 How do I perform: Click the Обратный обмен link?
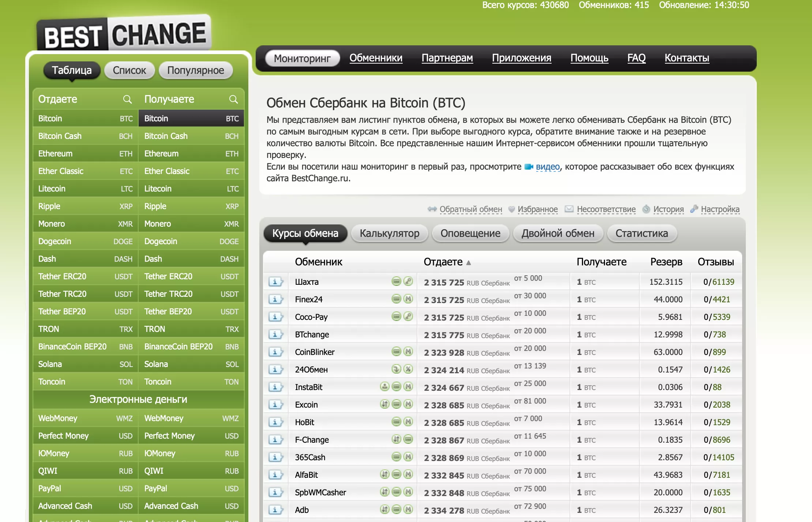[x=471, y=209]
